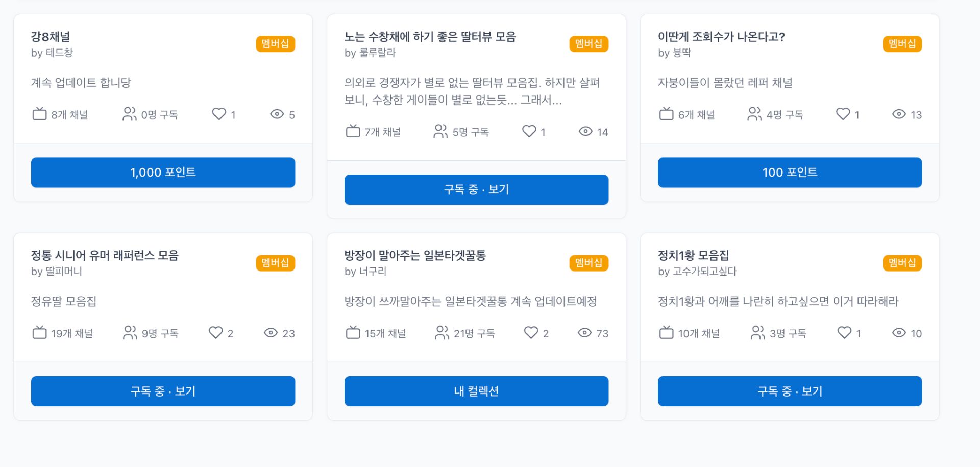Click the heart icon on 이딴게 조회수가 나온다고? card
The height and width of the screenshot is (467, 980).
coord(843,114)
